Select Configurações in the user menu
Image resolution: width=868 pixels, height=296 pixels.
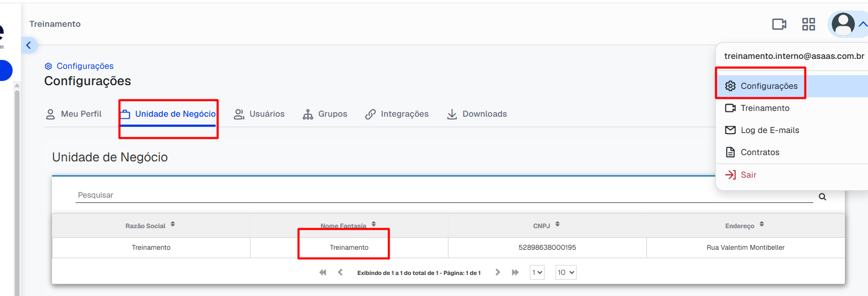pos(792,86)
